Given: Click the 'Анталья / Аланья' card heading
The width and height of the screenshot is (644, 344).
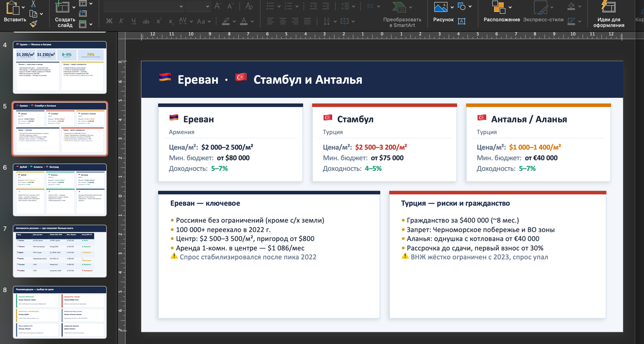Looking at the screenshot, I should 529,119.
